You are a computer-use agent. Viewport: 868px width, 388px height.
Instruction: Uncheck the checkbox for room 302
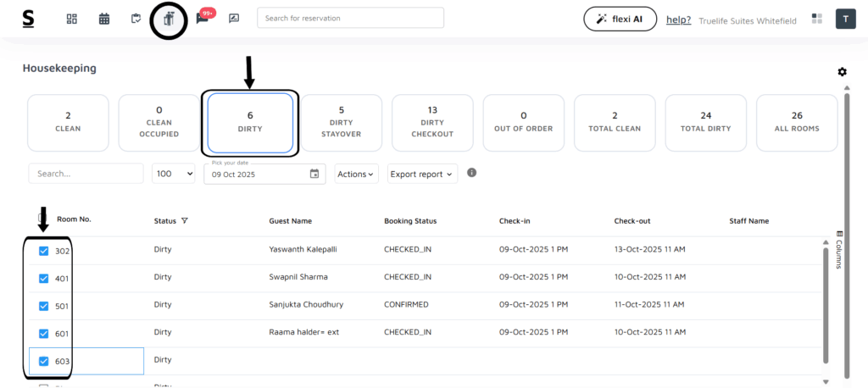44,251
